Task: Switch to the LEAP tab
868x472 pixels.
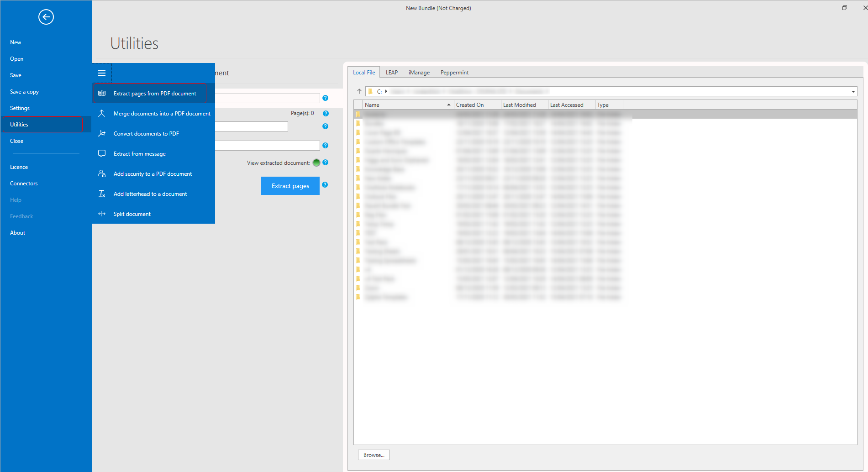Action: coord(391,73)
